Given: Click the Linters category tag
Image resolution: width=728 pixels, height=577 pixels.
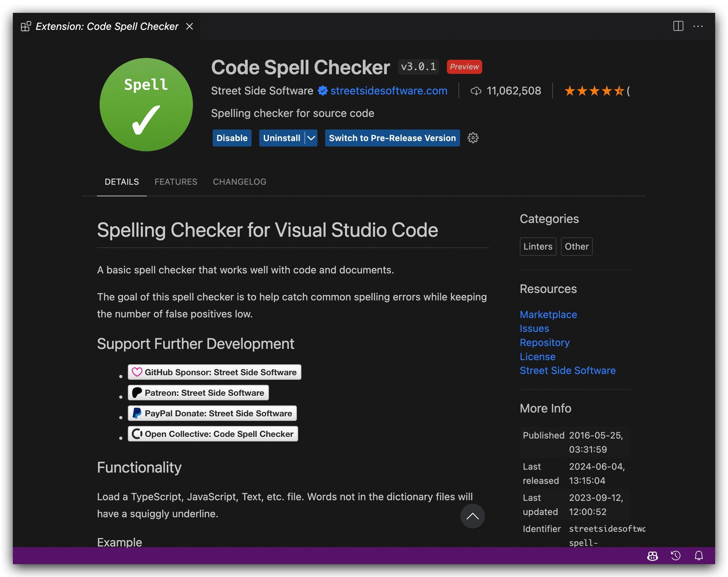Looking at the screenshot, I should pyautogui.click(x=537, y=246).
